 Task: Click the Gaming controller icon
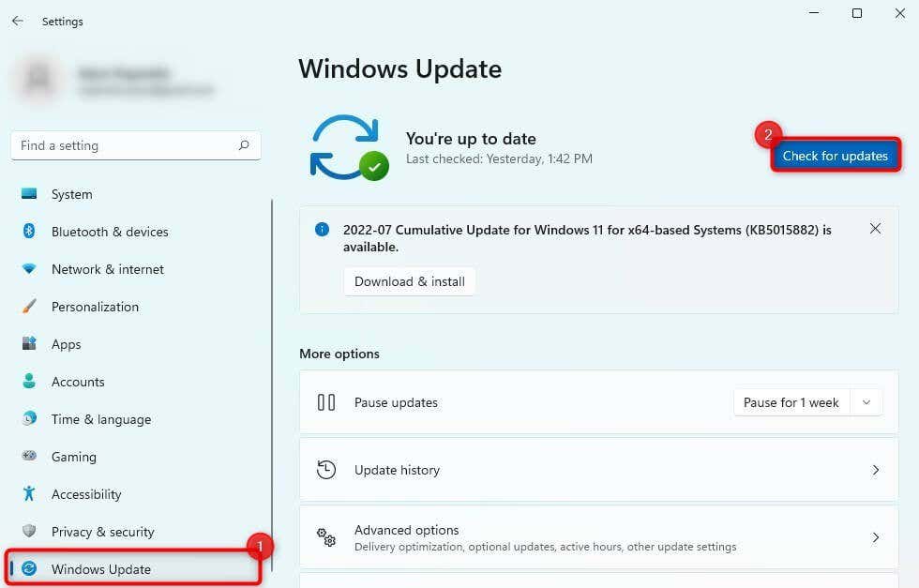[29, 456]
